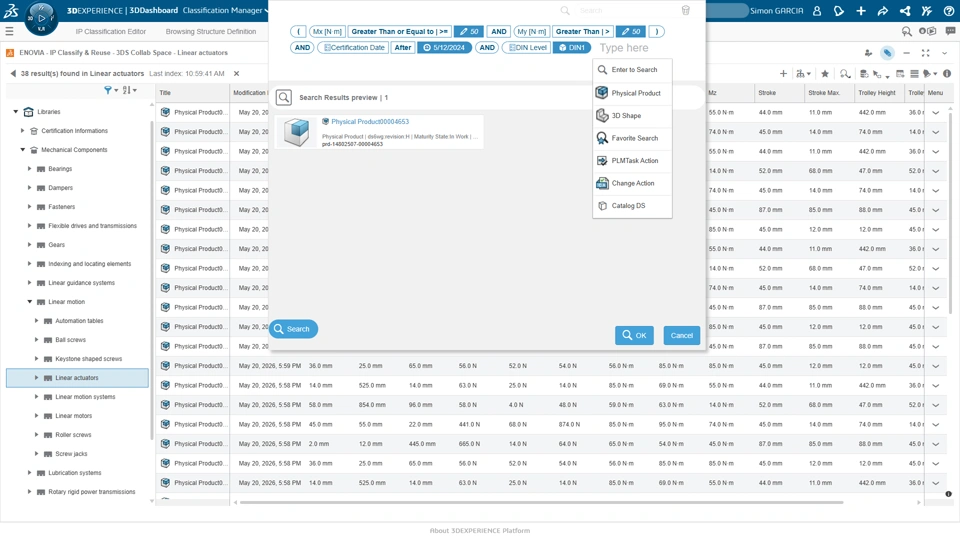Click the blue Search button
The height and width of the screenshot is (540, 960).
(x=293, y=329)
